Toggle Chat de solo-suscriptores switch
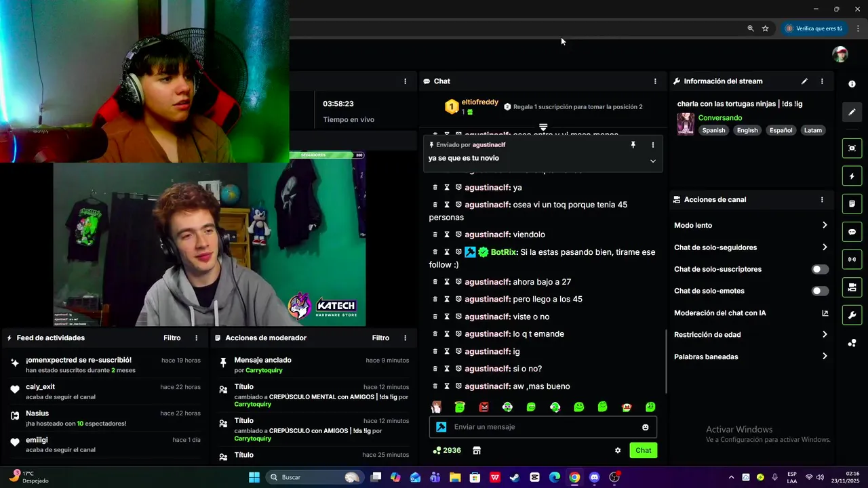 (820, 269)
